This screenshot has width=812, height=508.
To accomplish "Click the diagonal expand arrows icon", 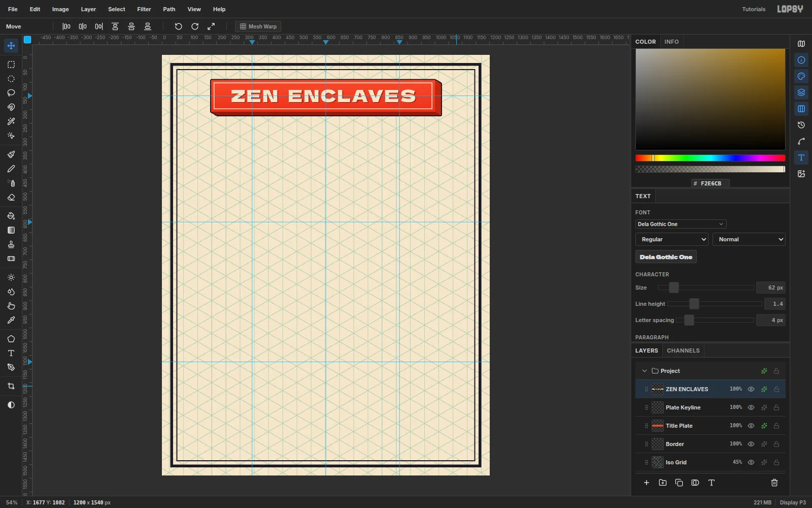I will tap(211, 26).
